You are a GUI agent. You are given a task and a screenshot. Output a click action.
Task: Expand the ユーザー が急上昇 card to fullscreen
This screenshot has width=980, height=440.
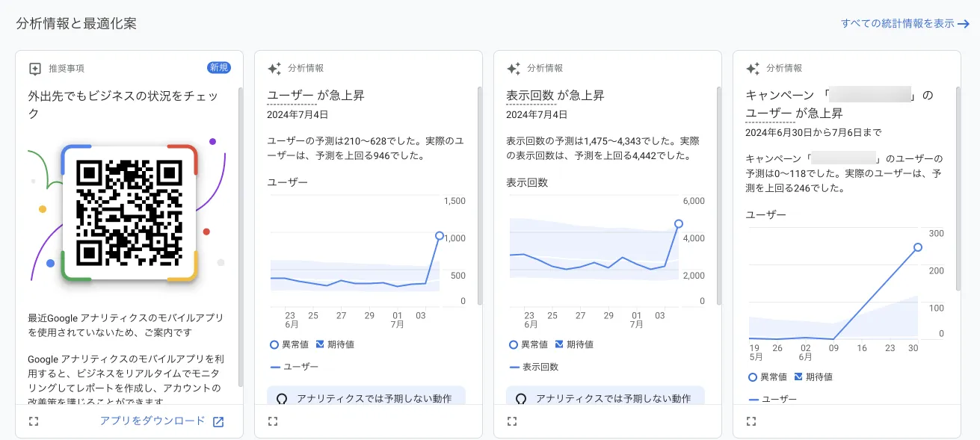(x=273, y=421)
